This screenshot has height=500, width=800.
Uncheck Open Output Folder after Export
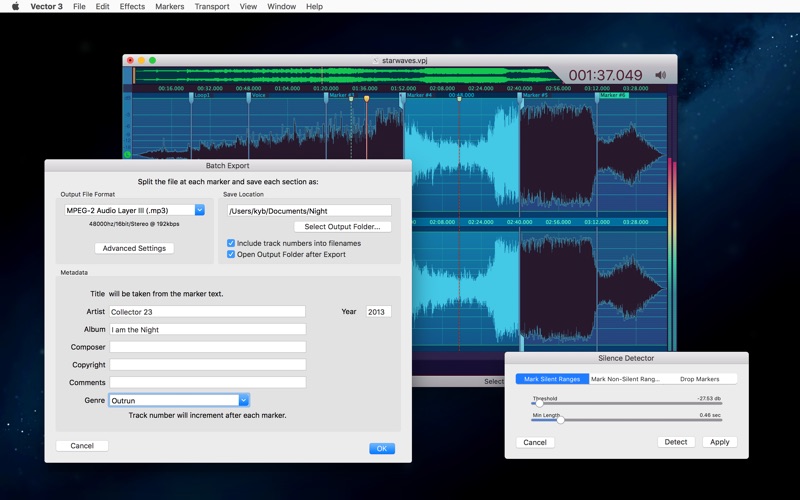pyautogui.click(x=231, y=254)
